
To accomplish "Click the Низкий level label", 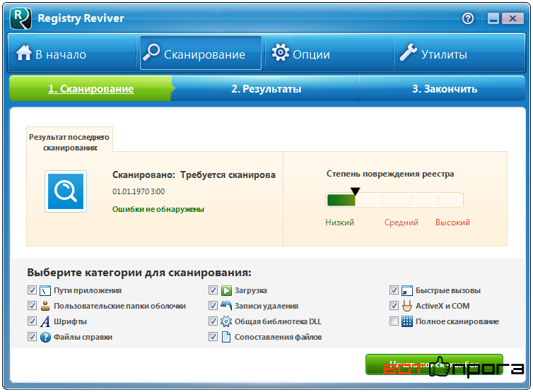I will [x=339, y=222].
